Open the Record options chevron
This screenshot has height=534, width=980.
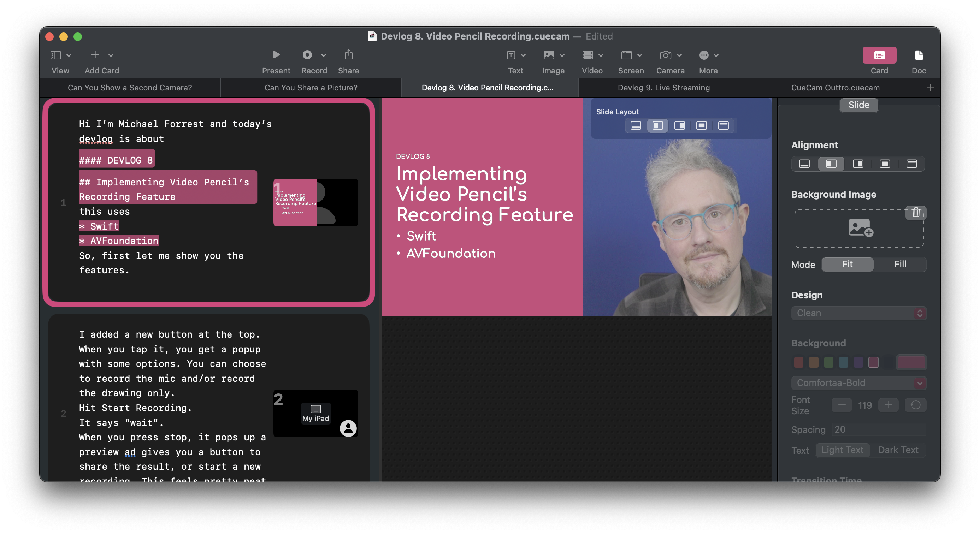coord(323,55)
